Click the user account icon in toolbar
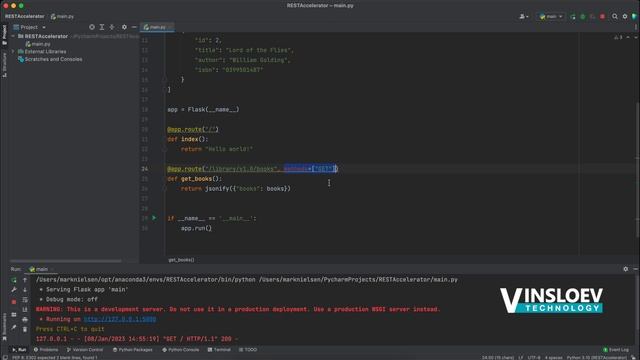 (x=523, y=16)
